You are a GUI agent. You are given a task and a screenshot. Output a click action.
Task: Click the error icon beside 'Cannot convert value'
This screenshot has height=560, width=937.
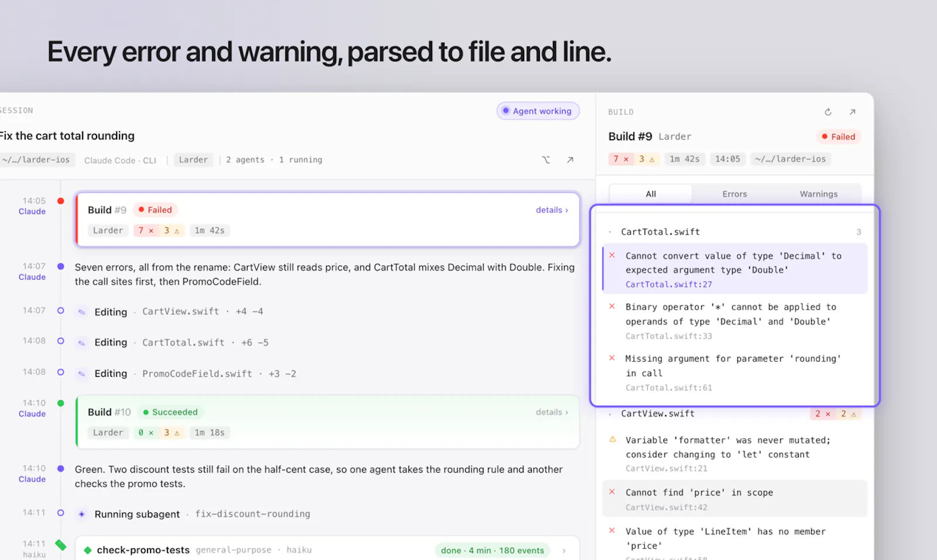[x=612, y=255]
